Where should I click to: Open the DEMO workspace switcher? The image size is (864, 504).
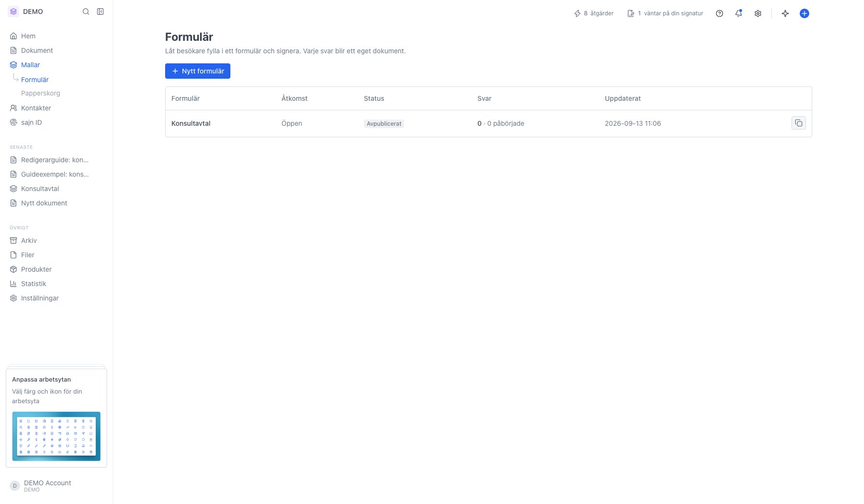26,12
